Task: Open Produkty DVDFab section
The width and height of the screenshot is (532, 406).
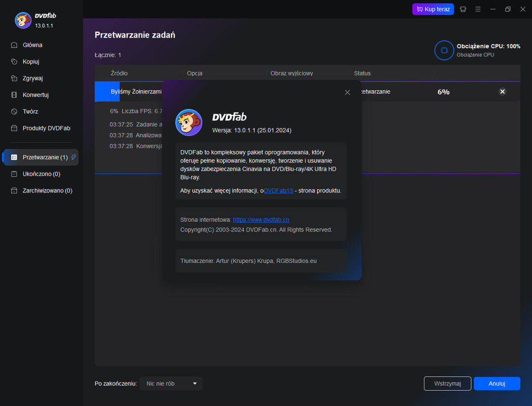Action: 46,128
